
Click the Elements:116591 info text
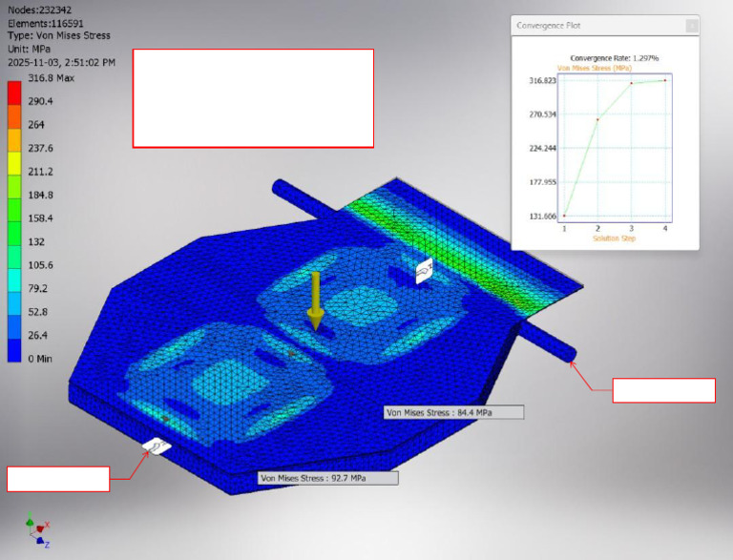click(46, 23)
